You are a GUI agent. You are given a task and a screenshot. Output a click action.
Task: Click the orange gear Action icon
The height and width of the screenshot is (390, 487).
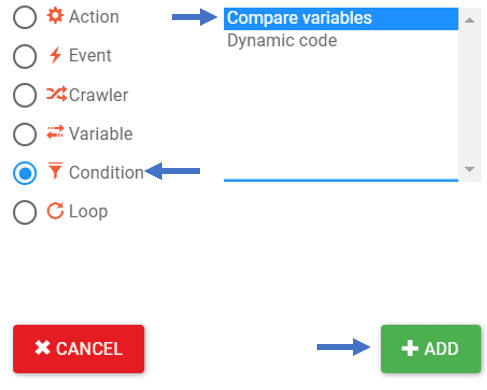[x=55, y=16]
